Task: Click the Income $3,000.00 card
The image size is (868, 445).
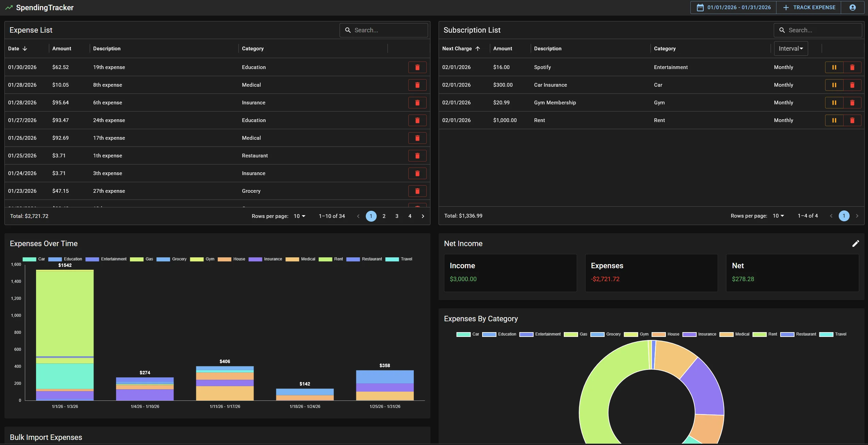Action: point(510,273)
